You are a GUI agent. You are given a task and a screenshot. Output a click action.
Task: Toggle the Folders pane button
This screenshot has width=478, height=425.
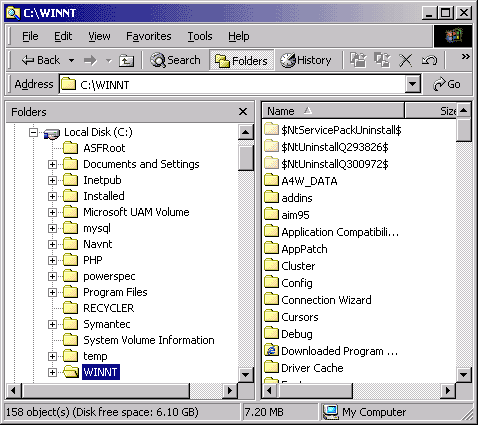tap(241, 60)
